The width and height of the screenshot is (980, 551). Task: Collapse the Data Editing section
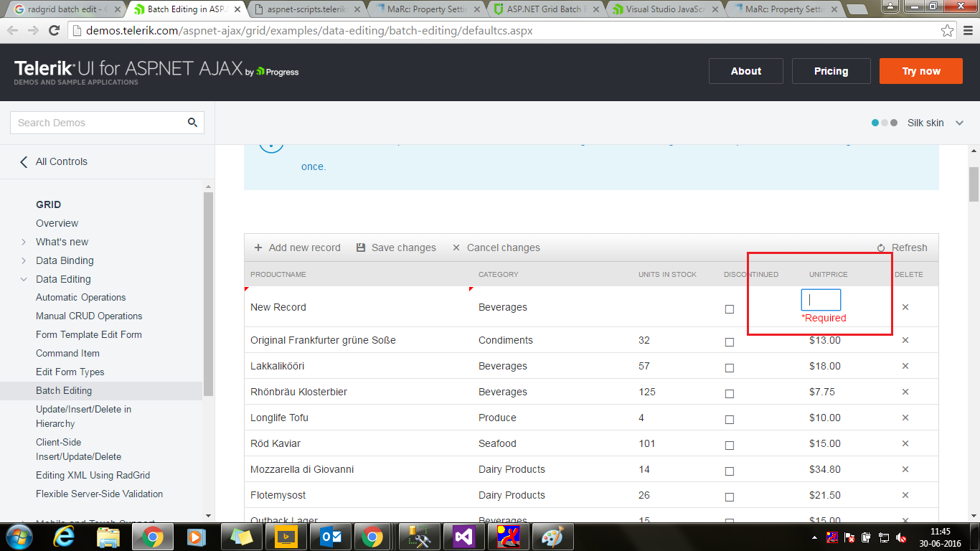click(24, 279)
